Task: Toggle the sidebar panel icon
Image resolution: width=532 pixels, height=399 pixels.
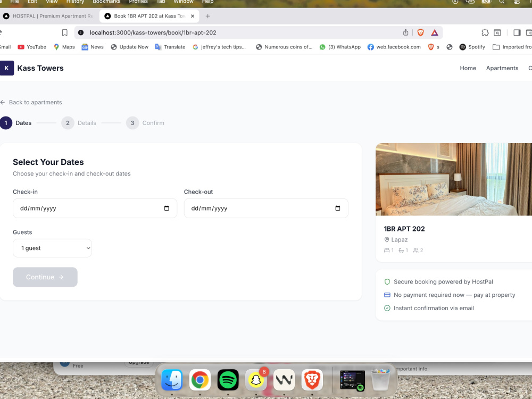Action: click(x=517, y=32)
